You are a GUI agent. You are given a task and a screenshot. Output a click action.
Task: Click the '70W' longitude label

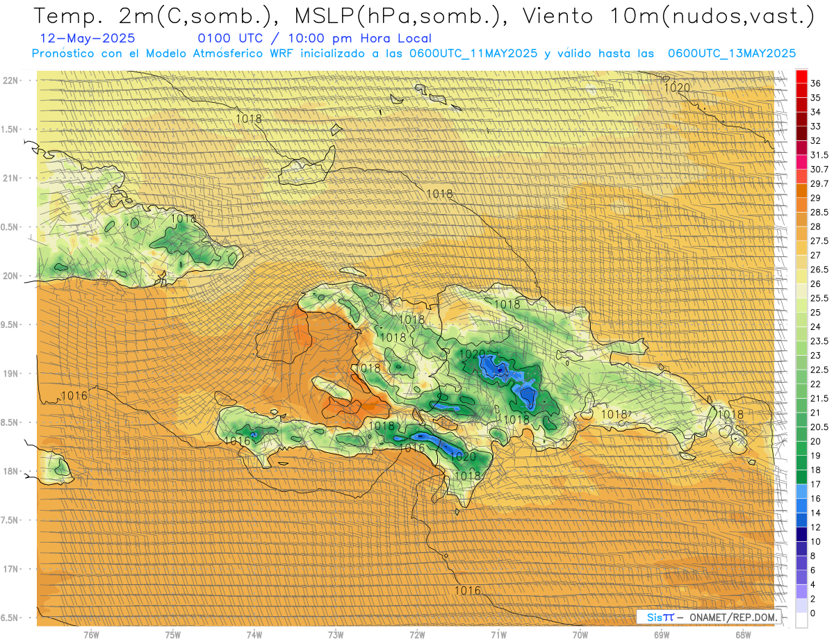(x=580, y=634)
